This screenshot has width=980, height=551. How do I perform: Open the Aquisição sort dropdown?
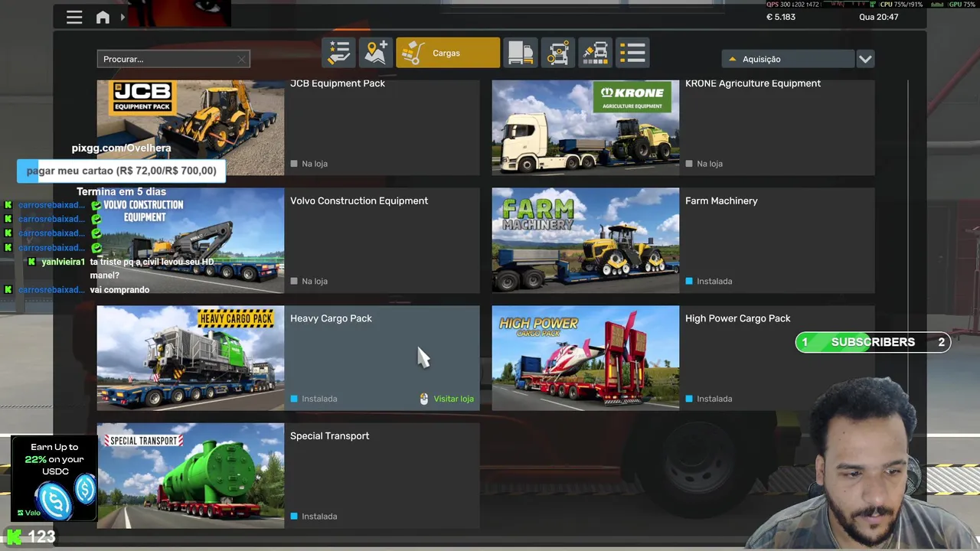(788, 59)
